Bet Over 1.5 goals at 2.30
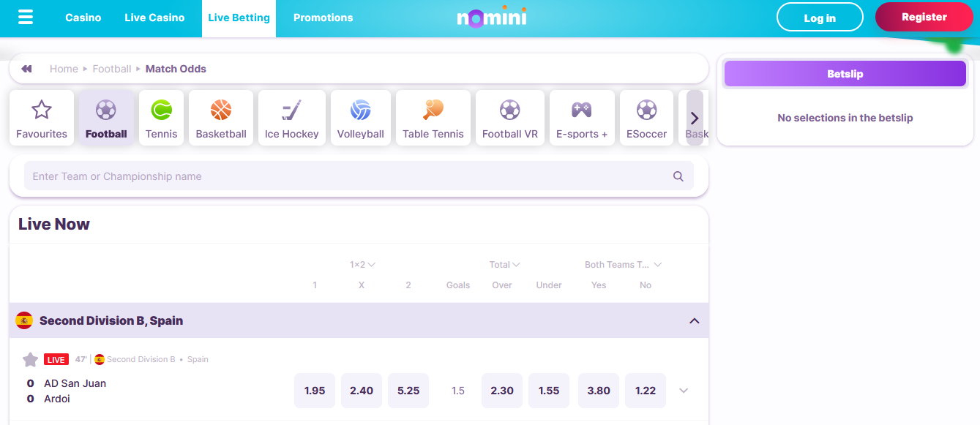Viewport: 980px width, 425px height. click(502, 391)
